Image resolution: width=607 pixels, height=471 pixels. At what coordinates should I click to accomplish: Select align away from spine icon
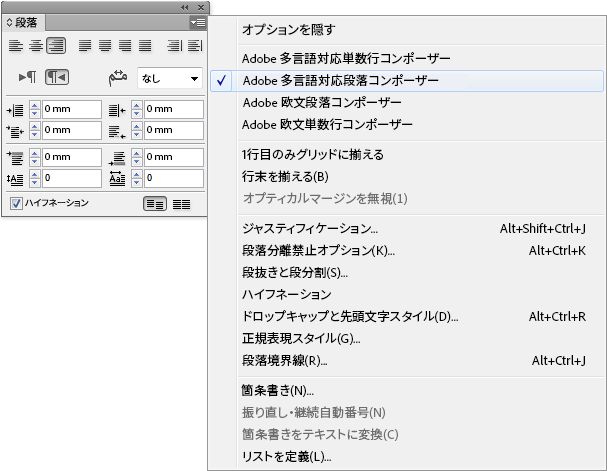(195, 46)
